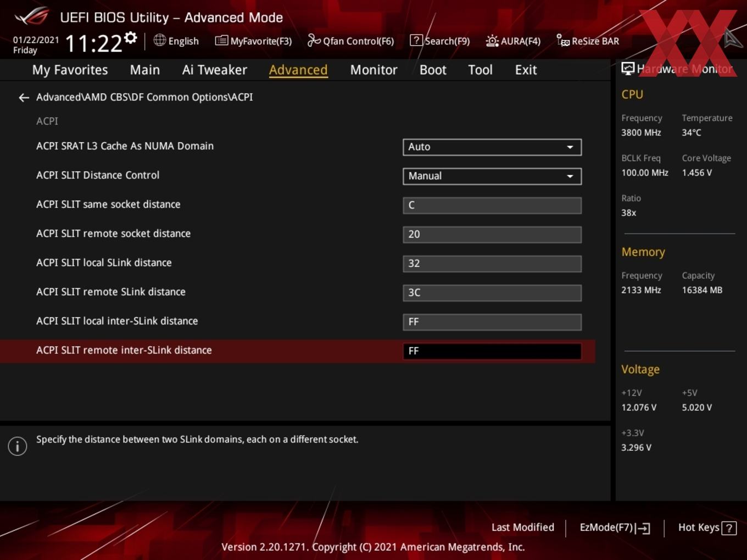This screenshot has width=747, height=560.
Task: Click the Search question mark icon
Action: 416,40
